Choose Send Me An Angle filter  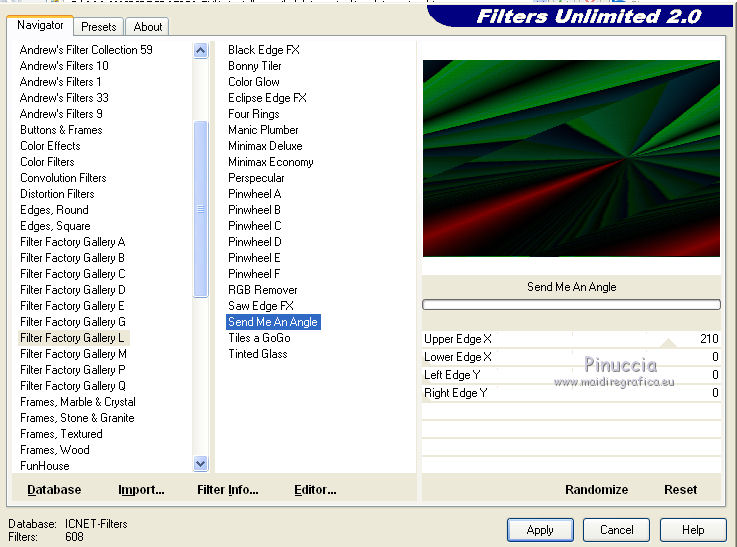273,322
